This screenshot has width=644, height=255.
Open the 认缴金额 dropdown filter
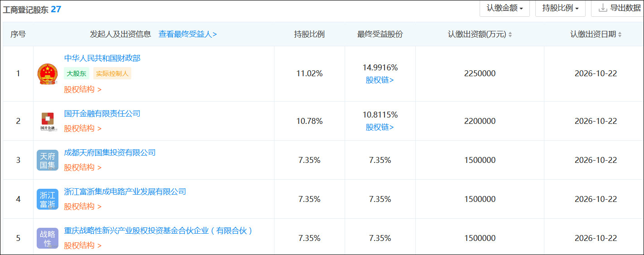click(x=505, y=8)
